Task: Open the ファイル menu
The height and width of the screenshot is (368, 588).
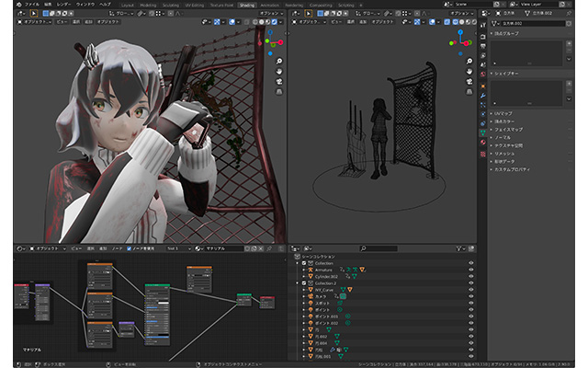Action: pos(32,5)
